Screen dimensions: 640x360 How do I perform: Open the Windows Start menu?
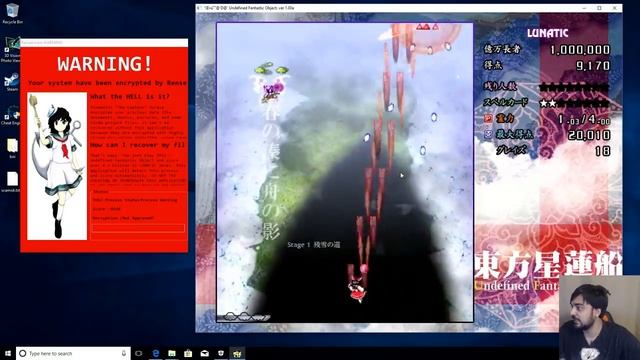(7, 353)
